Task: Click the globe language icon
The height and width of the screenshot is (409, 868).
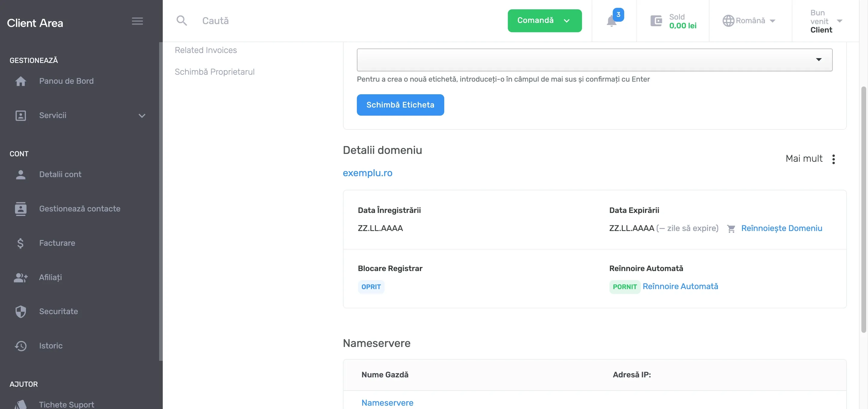Action: click(x=728, y=20)
